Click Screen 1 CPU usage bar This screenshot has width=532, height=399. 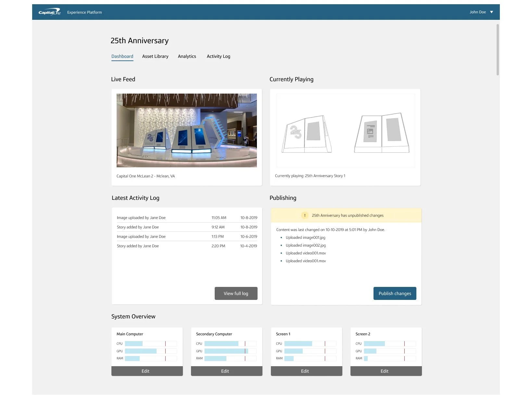click(310, 343)
